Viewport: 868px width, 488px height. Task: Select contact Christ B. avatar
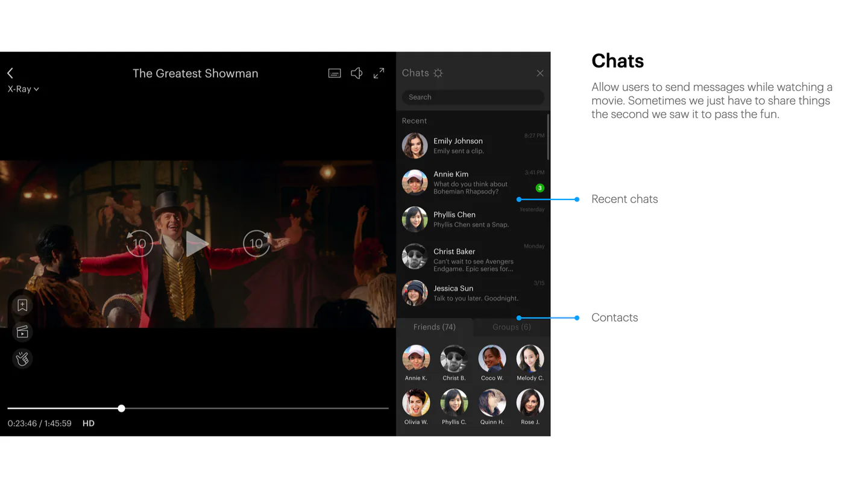(x=454, y=358)
